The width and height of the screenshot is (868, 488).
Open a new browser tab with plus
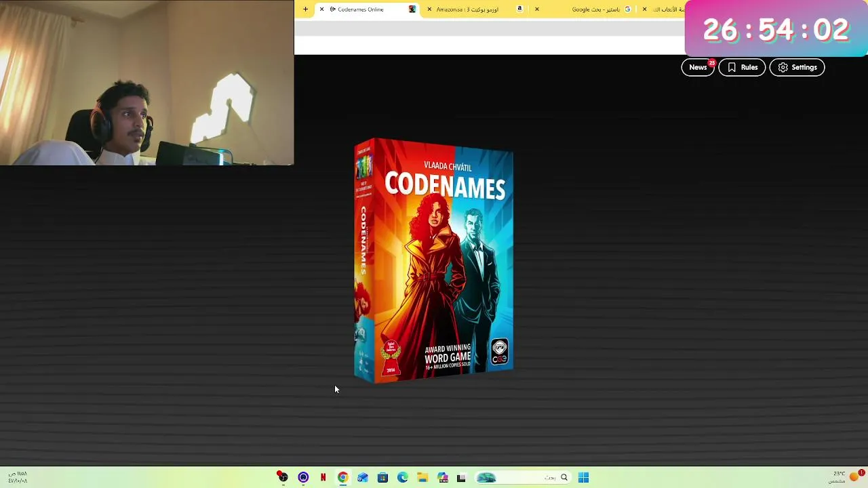[x=305, y=9]
